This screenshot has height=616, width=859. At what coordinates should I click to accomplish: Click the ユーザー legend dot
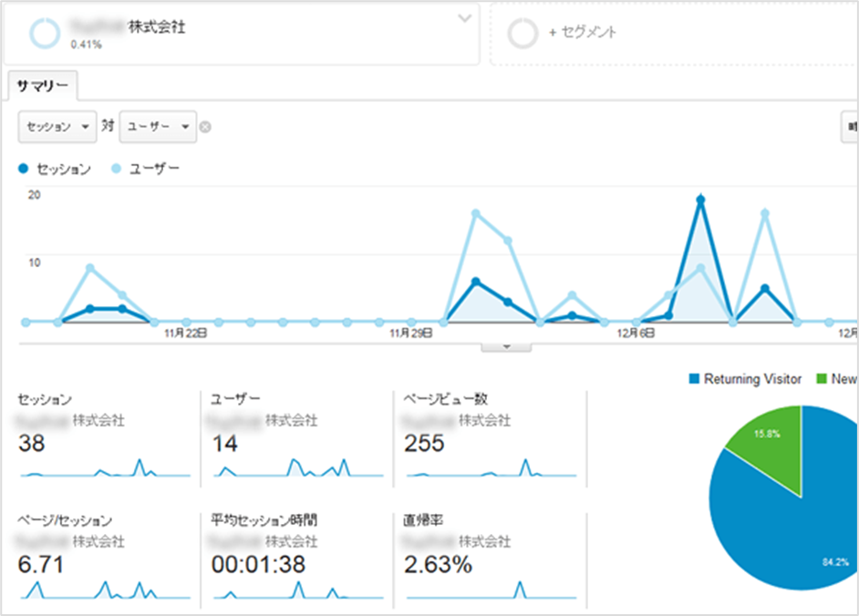[x=116, y=169]
